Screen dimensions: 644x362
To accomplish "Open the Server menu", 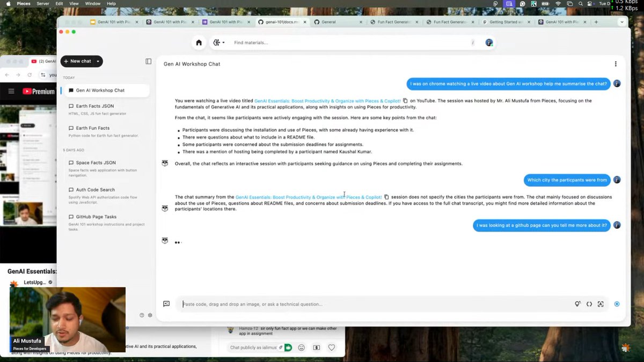I will [43, 3].
